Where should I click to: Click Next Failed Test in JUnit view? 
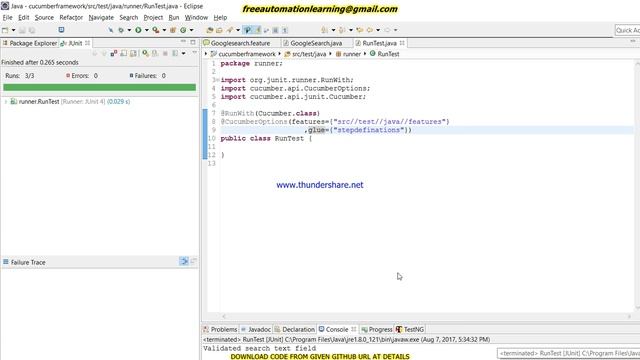tap(95, 53)
